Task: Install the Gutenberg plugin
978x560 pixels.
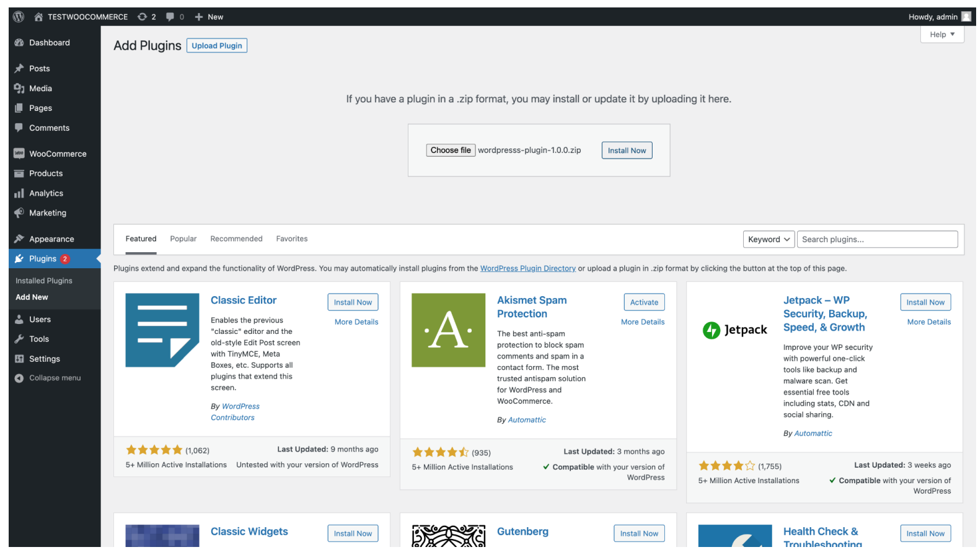Action: tap(639, 534)
